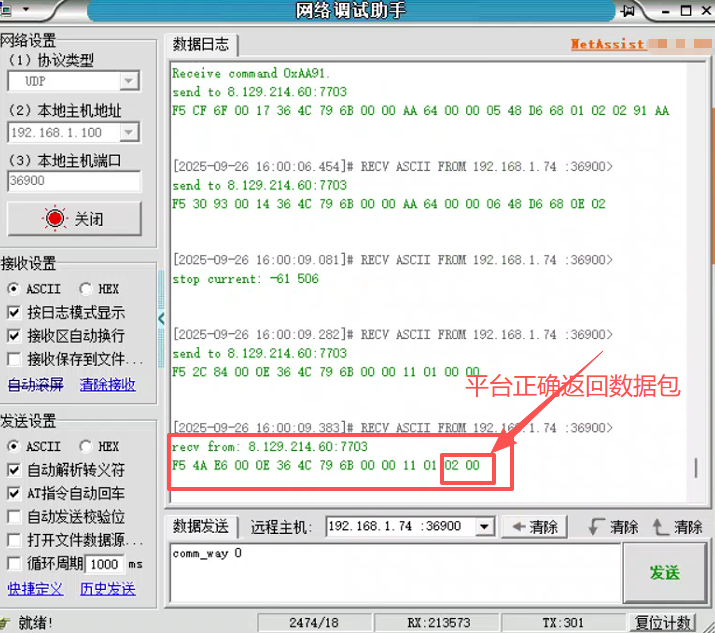Click the 复位计数 button
This screenshot has height=633, width=715.
(x=663, y=623)
